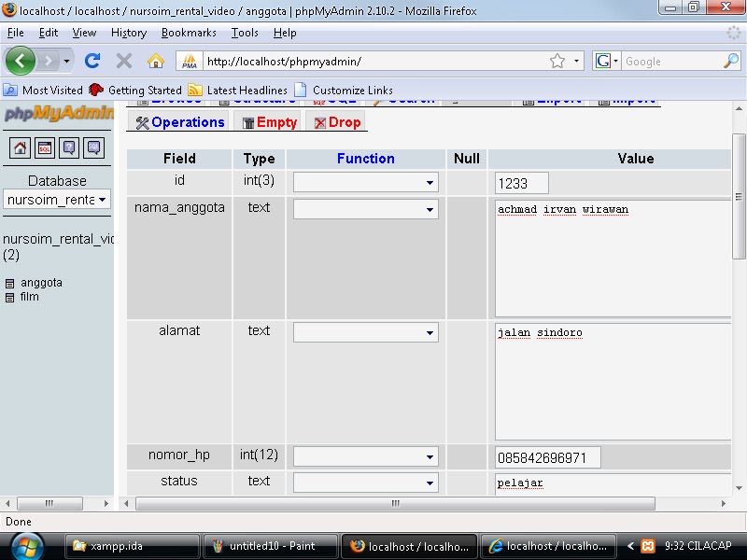Click the status value text area
747x560 pixels.
[613, 484]
